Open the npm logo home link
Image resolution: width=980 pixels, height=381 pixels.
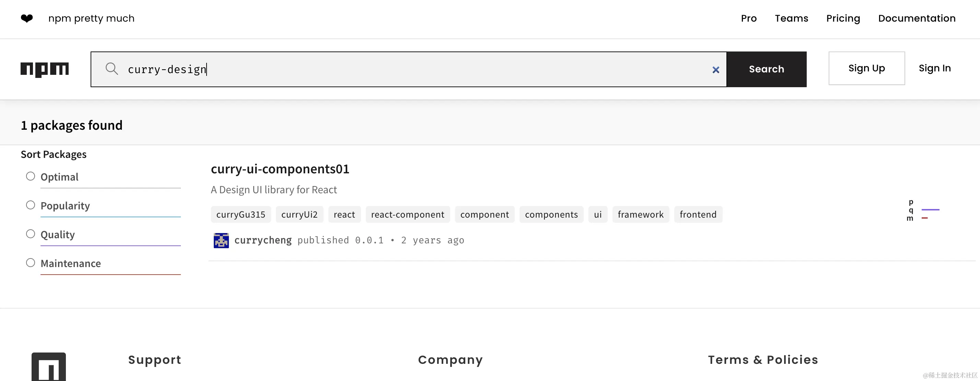[x=45, y=70]
